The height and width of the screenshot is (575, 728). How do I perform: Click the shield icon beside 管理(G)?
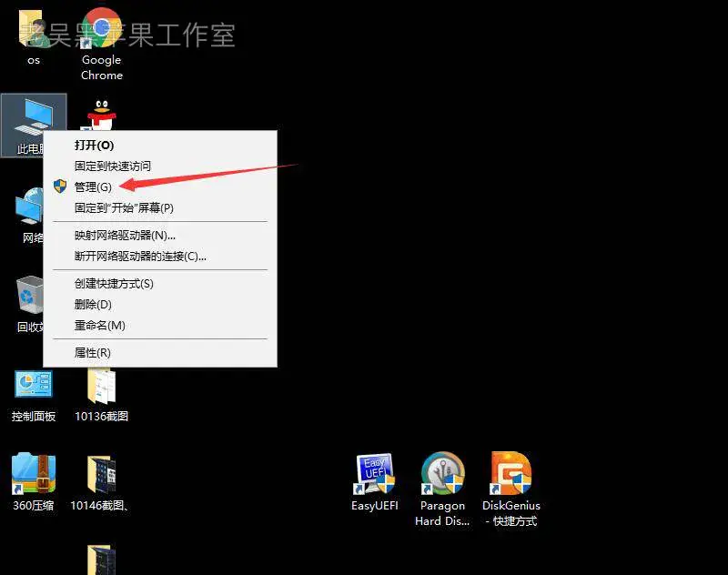60,187
